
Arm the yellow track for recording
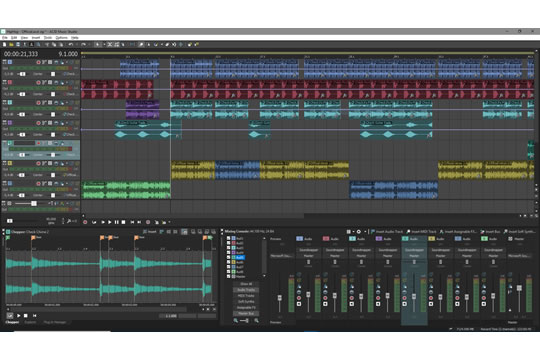tap(39, 163)
